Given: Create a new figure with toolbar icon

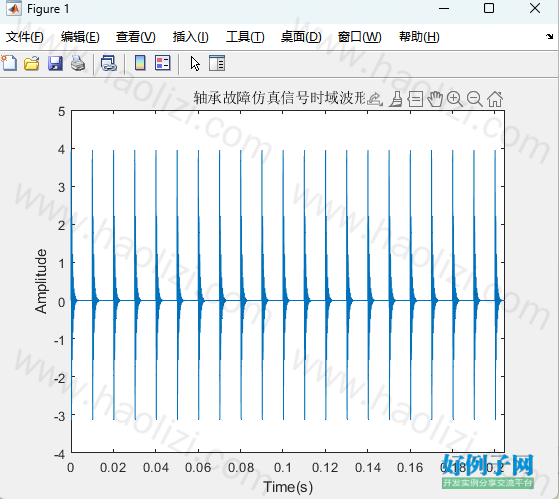Looking at the screenshot, I should 9,63.
